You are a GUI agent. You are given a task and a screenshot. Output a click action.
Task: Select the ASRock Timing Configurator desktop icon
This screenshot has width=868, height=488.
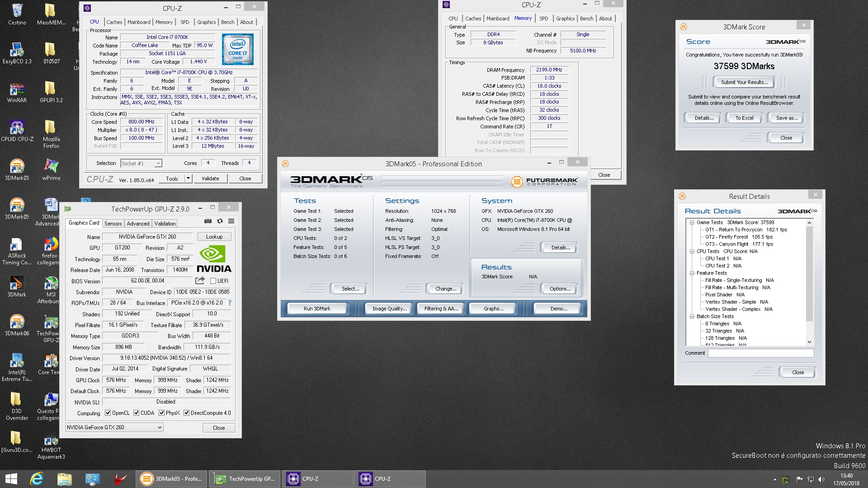[x=17, y=251]
